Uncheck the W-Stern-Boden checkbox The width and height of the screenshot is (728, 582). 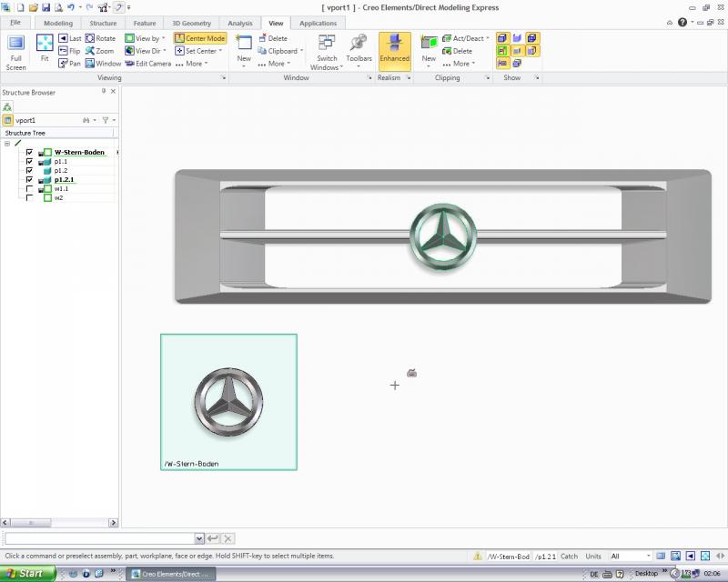pos(29,152)
